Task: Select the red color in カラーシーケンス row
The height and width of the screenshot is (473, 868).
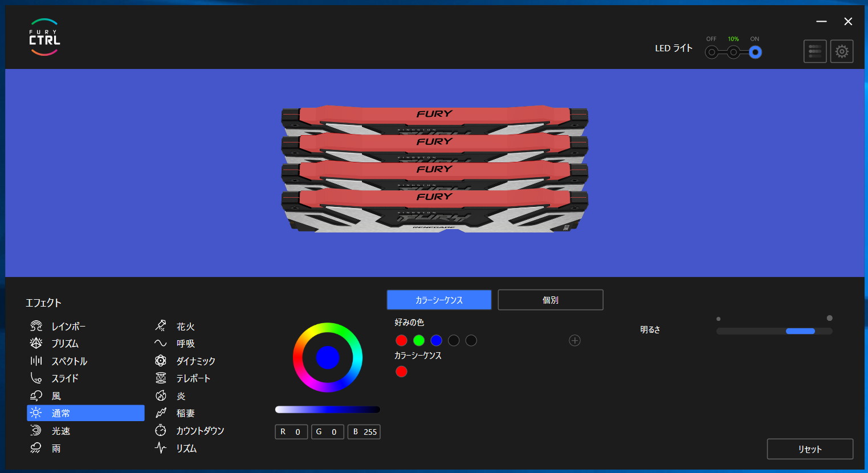Action: (401, 372)
